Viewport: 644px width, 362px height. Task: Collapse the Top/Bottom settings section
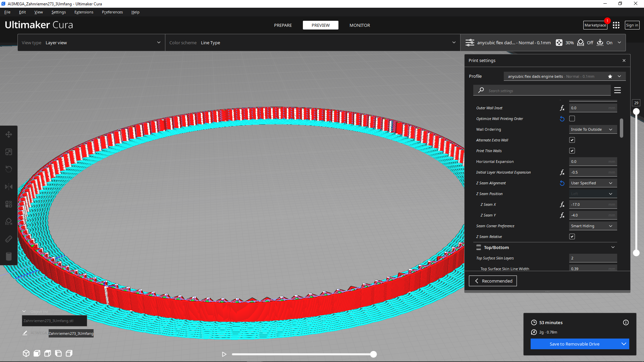click(613, 247)
